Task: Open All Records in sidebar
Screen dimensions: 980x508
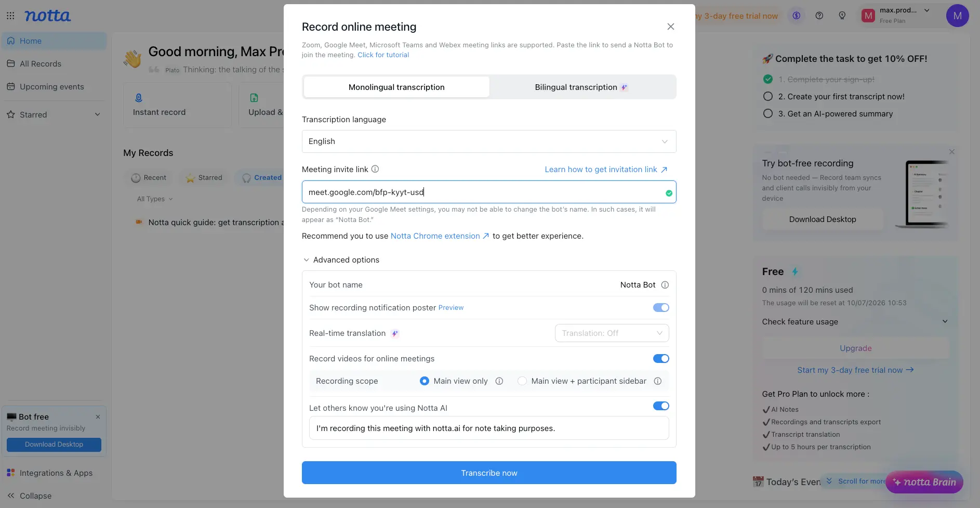Action: point(54,63)
